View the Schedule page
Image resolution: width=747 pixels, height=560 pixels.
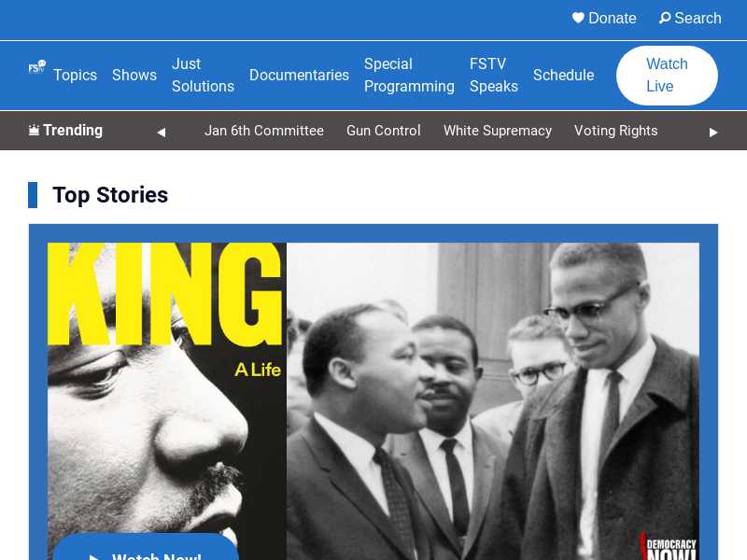[x=564, y=76]
